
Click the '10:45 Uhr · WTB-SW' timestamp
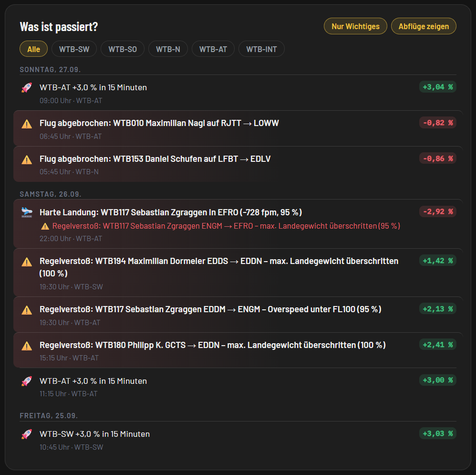(x=72, y=447)
